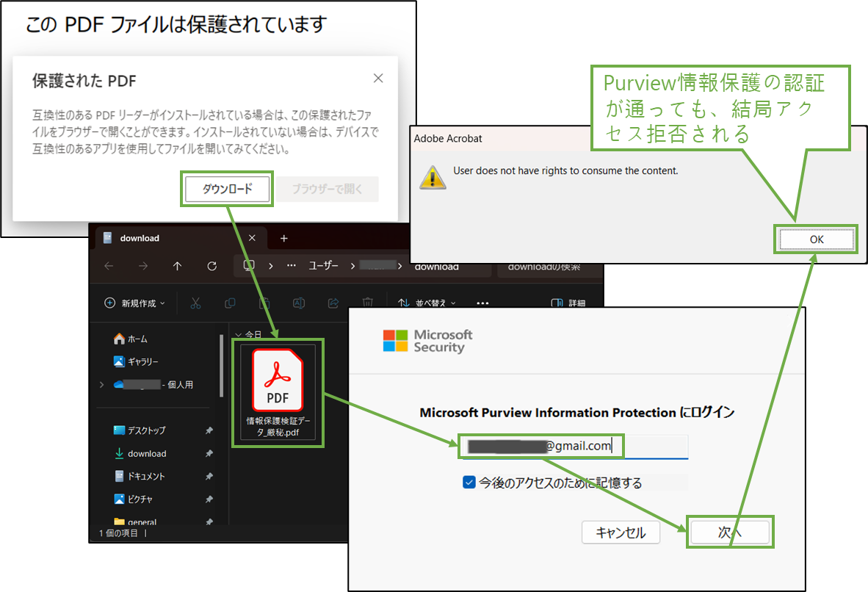Open ホーム in the Explorer sidebar
This screenshot has height=592, width=868.
tap(131, 339)
